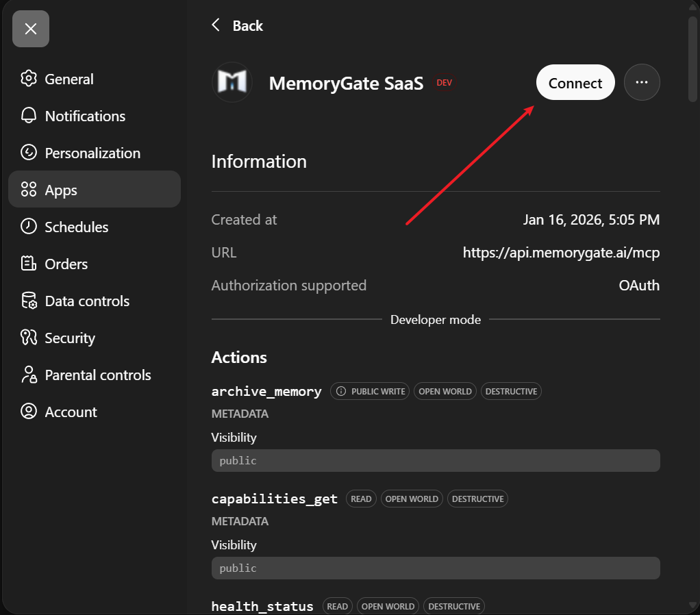Open the Schedules clock icon
The height and width of the screenshot is (615, 700).
(x=28, y=227)
